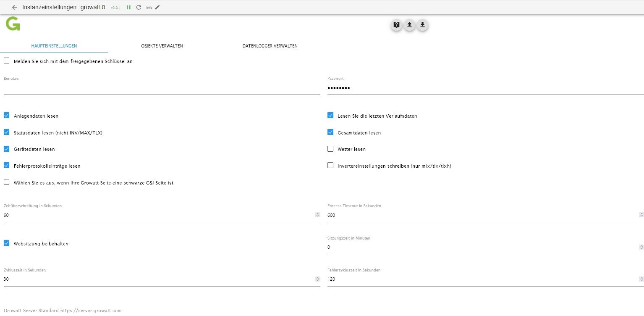Switch to Objekte verwalten tab

[x=162, y=46]
